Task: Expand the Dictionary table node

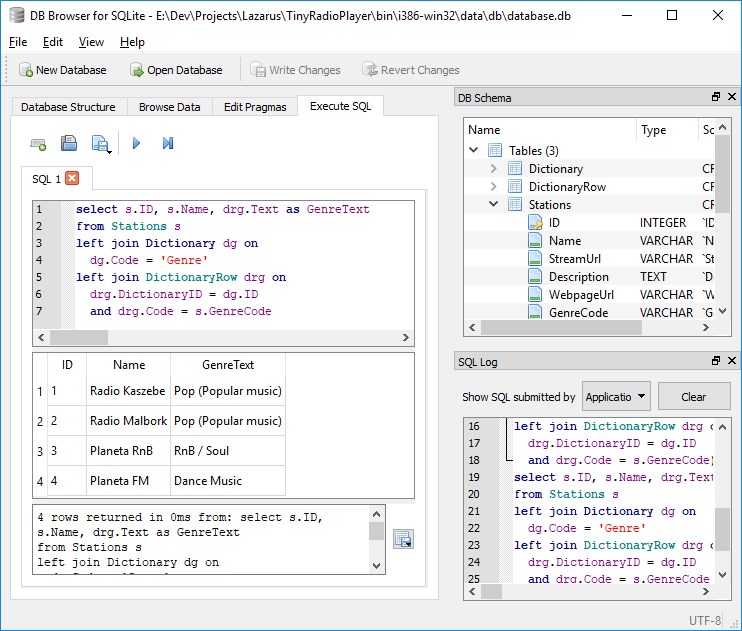Action: 494,169
